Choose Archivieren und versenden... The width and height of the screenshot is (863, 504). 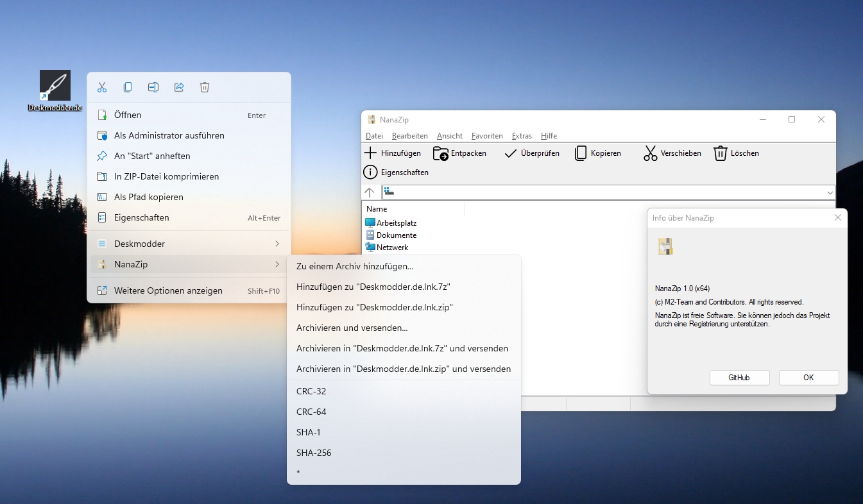point(404,328)
